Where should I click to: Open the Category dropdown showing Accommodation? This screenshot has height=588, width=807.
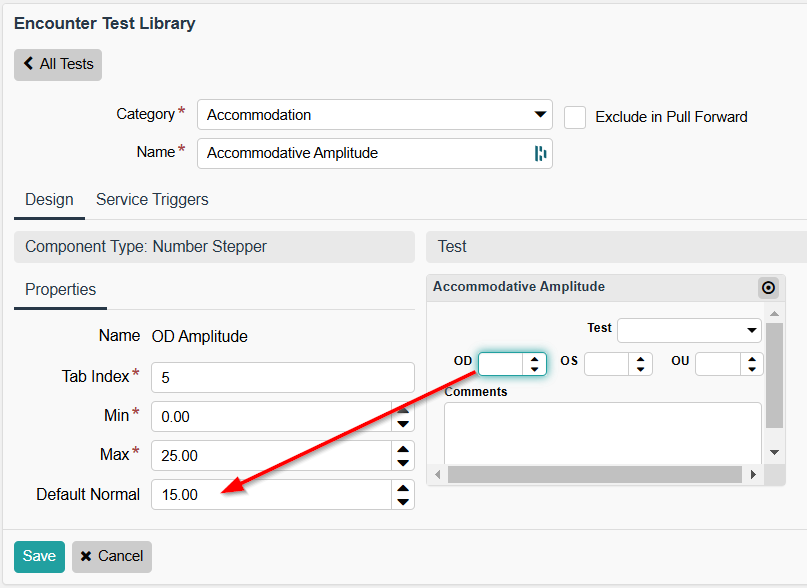(374, 115)
